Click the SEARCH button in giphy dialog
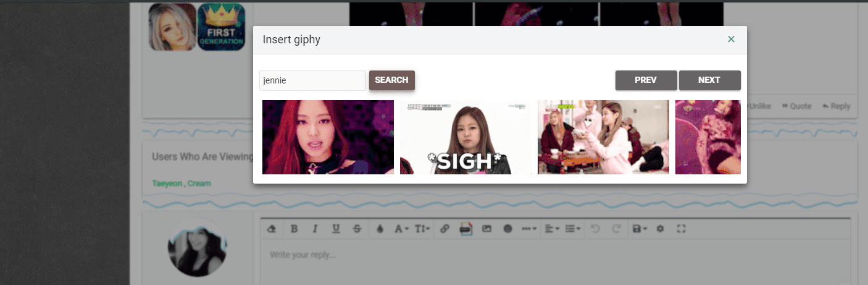This screenshot has width=868, height=285. (x=392, y=80)
